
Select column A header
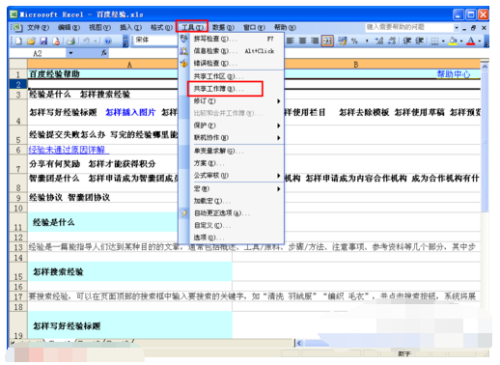[x=129, y=65]
